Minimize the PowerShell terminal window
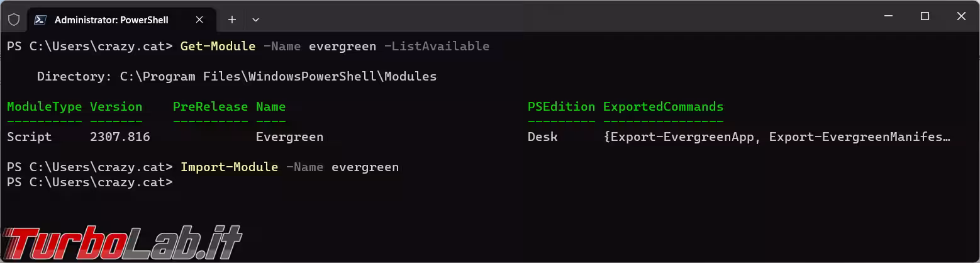 pyautogui.click(x=888, y=17)
